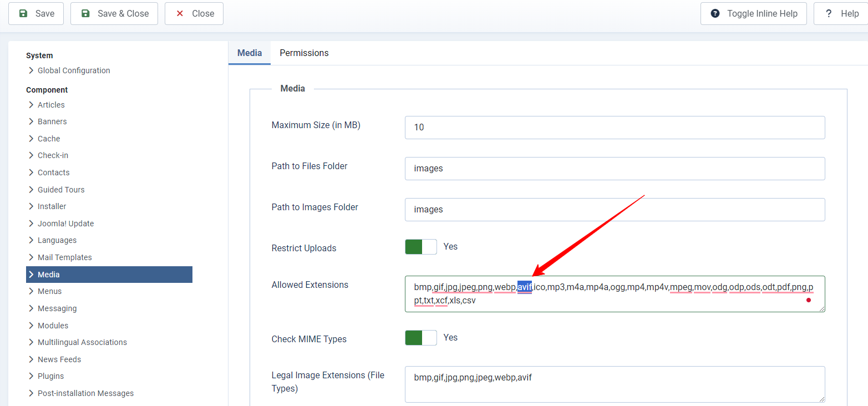Click chevron beside Plugins

click(x=31, y=376)
